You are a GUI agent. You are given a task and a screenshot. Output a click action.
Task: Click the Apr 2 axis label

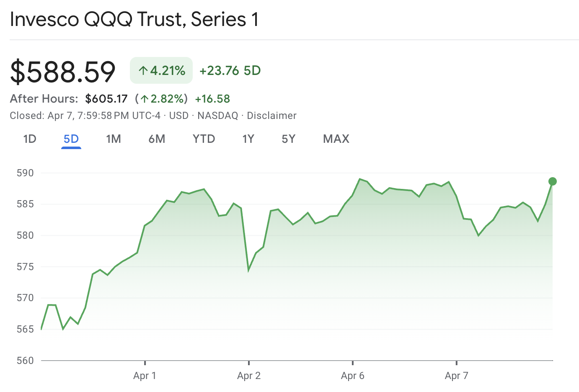click(249, 376)
